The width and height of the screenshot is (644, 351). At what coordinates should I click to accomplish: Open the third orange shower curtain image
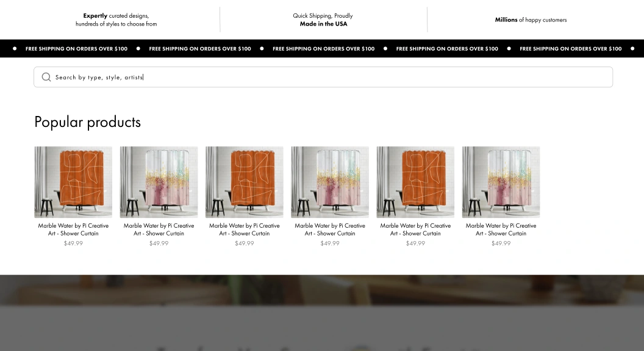click(245, 182)
